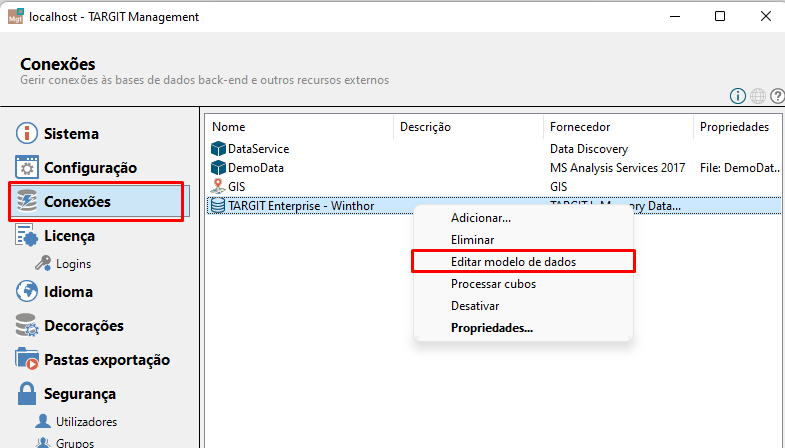Viewport: 785px width, 448px height.
Task: Go to Pastas exportação in sidebar
Action: (107, 360)
